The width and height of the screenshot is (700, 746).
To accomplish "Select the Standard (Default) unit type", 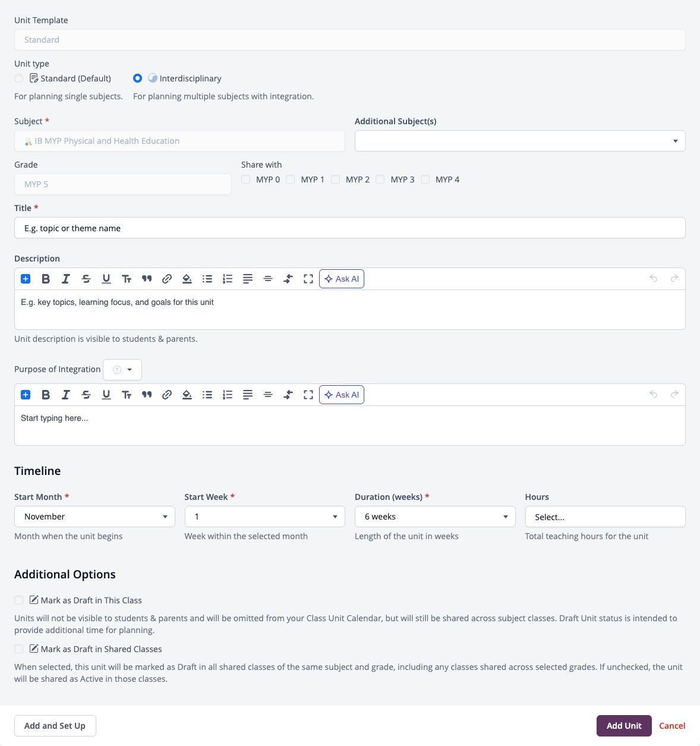I will pyautogui.click(x=19, y=78).
